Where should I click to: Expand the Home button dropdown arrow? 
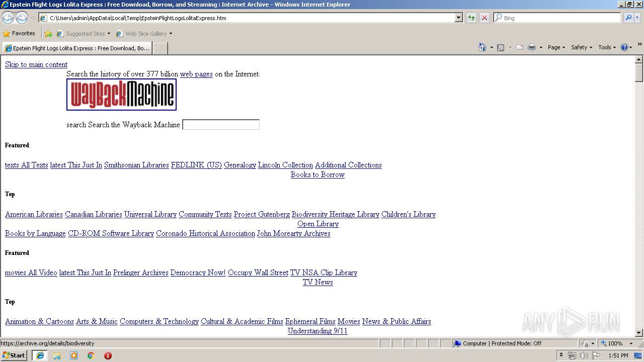coord(491,47)
